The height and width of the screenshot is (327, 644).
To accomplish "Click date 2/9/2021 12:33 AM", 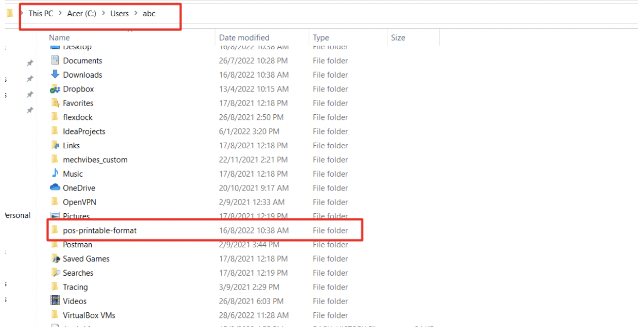I will coord(252,202).
